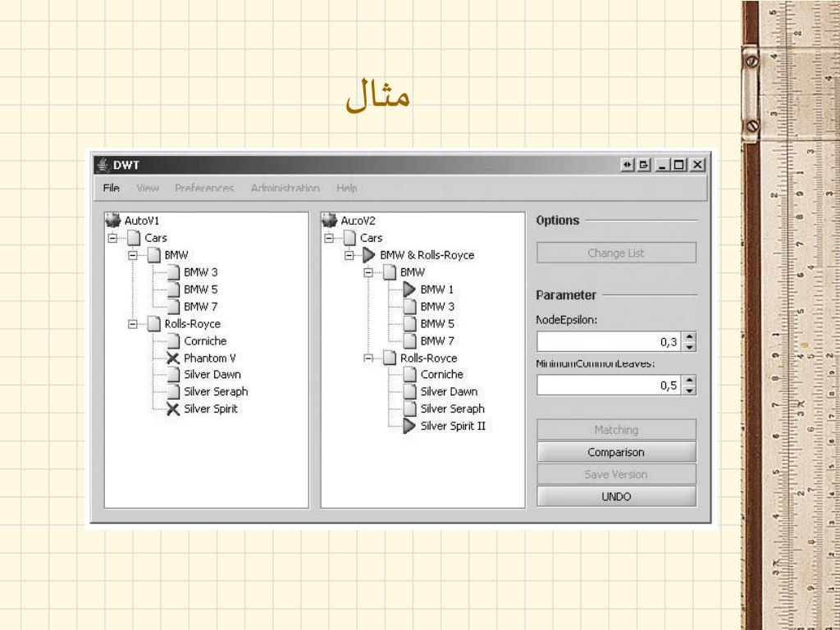Click the Java coffee cup title bar icon
The width and height of the screenshot is (840, 630).
(x=103, y=165)
